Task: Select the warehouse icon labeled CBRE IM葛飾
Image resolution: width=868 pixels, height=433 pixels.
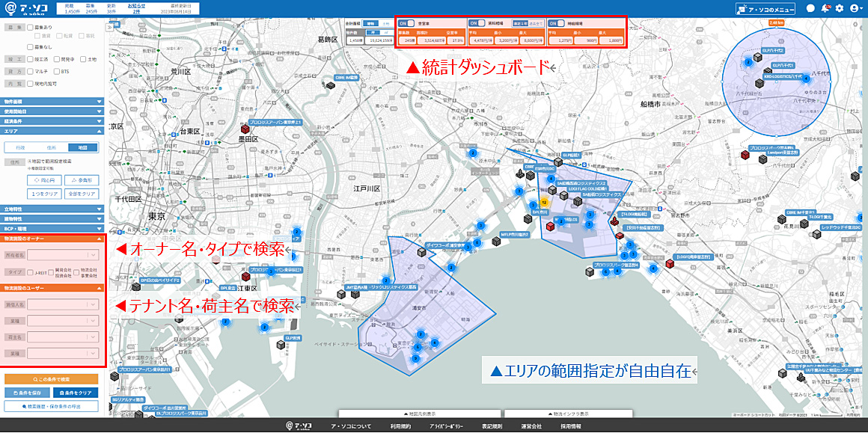Action: pyautogui.click(x=331, y=86)
